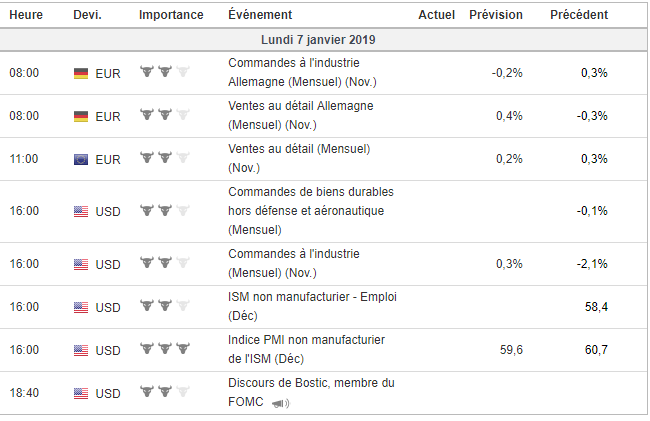Open Commandes à l'industrie Allemagne event
The image size is (650, 421).
[302, 72]
